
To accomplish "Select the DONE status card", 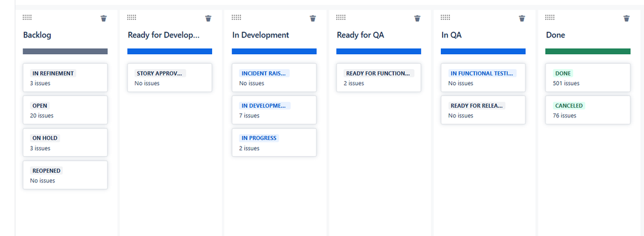I will 588,78.
